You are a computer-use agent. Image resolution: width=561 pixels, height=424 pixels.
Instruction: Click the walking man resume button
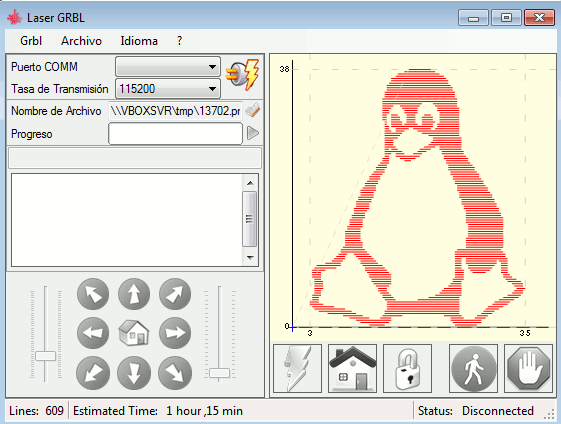pos(473,369)
